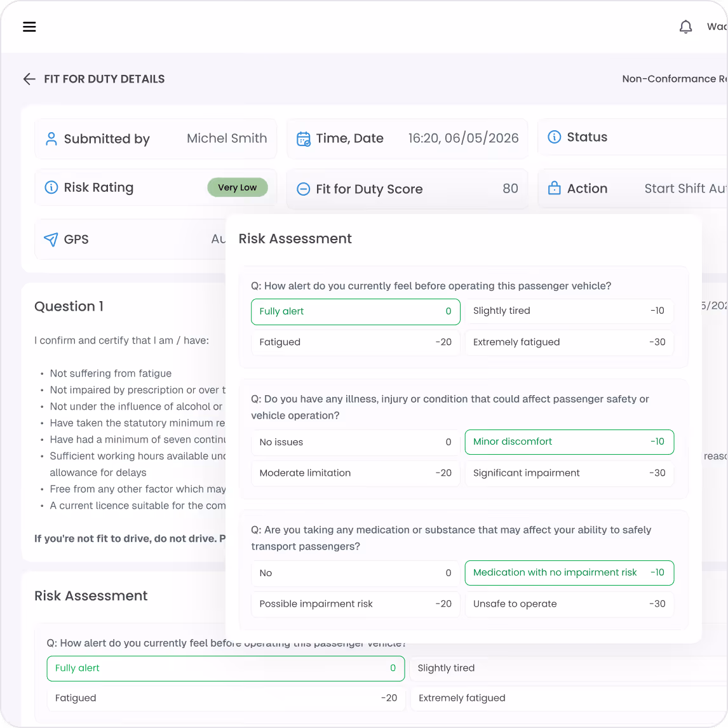Select Fully alert in the popup panel
728x728 pixels.
(x=356, y=311)
